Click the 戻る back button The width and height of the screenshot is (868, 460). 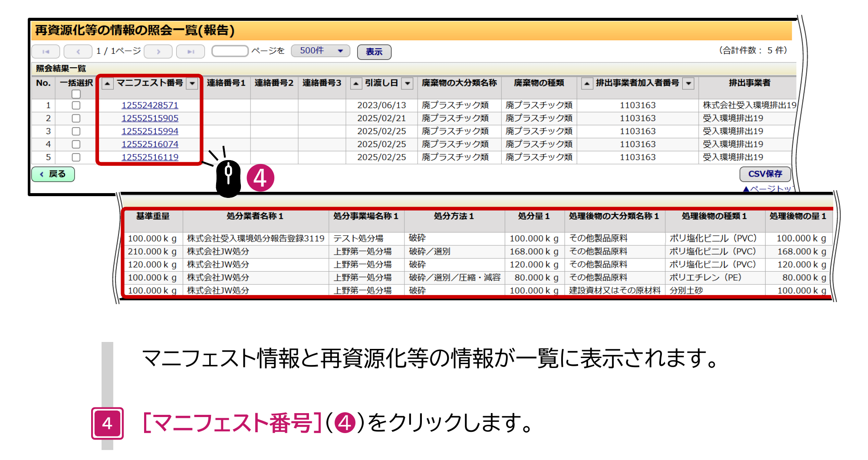coord(53,174)
